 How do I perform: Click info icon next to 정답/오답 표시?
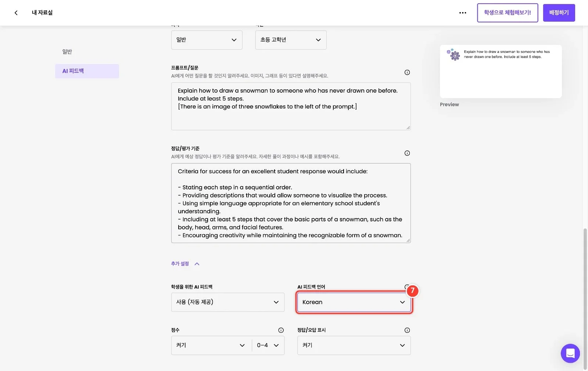(x=407, y=330)
